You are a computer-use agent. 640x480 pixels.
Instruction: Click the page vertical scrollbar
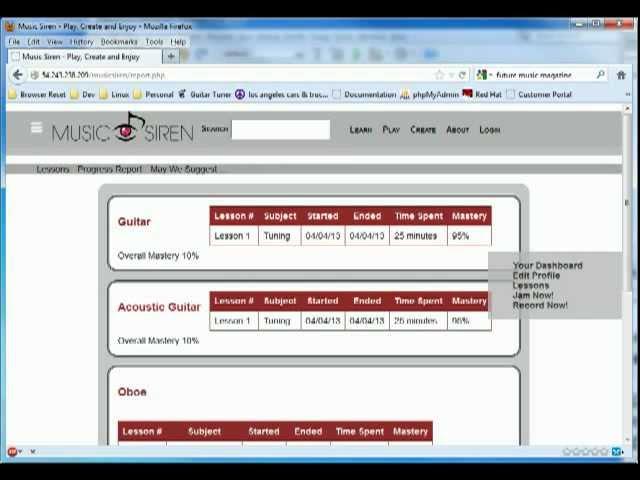(627, 273)
